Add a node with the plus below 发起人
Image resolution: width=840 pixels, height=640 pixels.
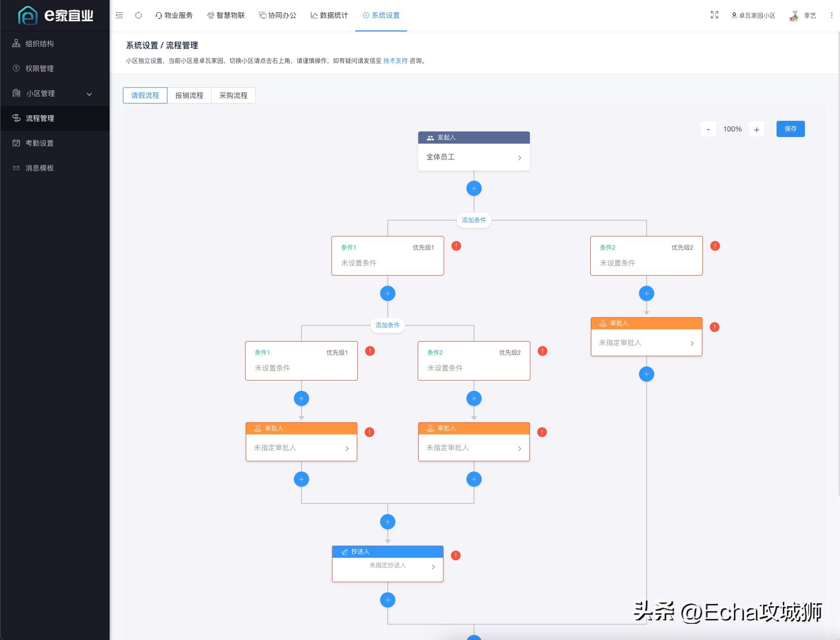click(473, 188)
